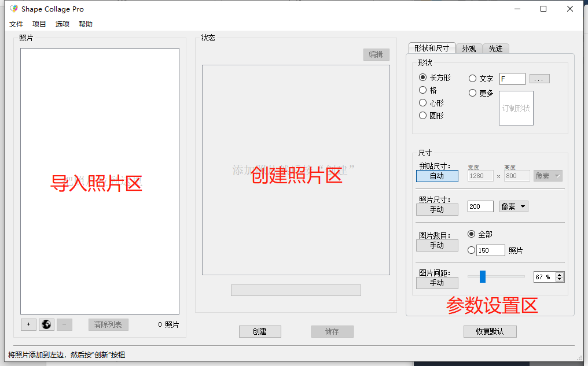Switch to the 外观 tab
The height and width of the screenshot is (366, 588).
point(469,49)
